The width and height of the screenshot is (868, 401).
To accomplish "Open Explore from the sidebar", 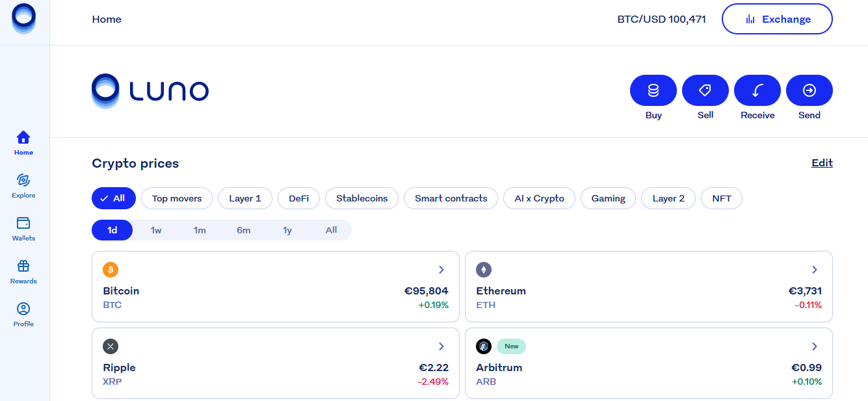I will 23,185.
